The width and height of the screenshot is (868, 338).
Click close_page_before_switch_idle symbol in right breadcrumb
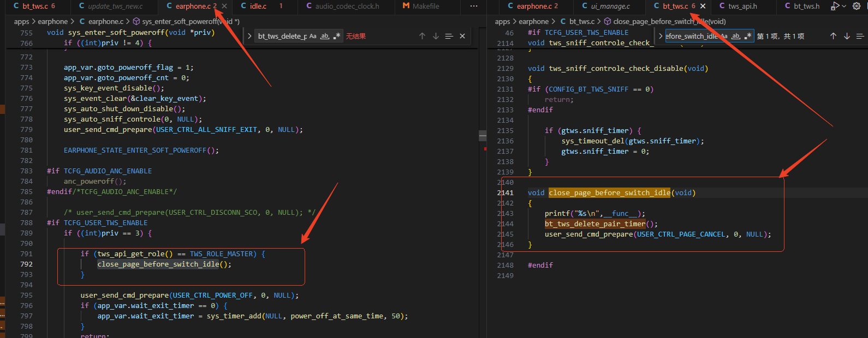pos(669,21)
